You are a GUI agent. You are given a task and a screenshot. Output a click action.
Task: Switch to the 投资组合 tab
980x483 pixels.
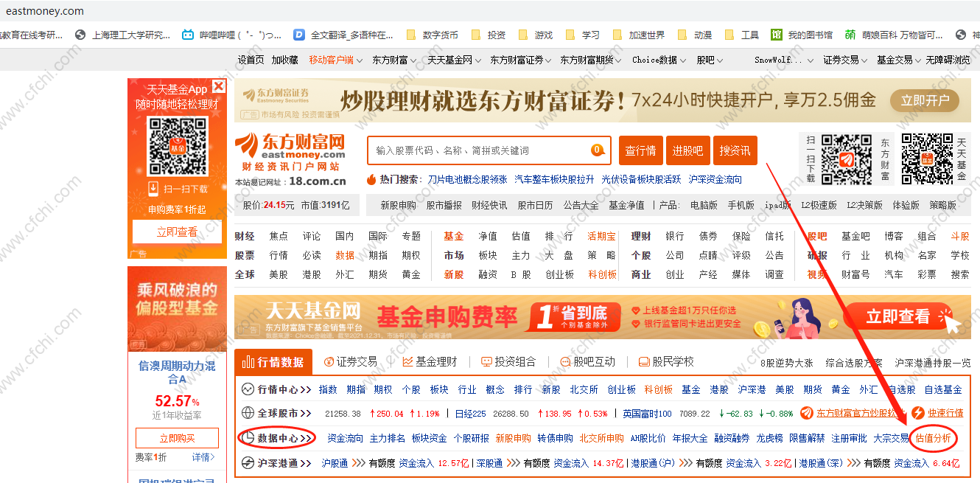[509, 362]
